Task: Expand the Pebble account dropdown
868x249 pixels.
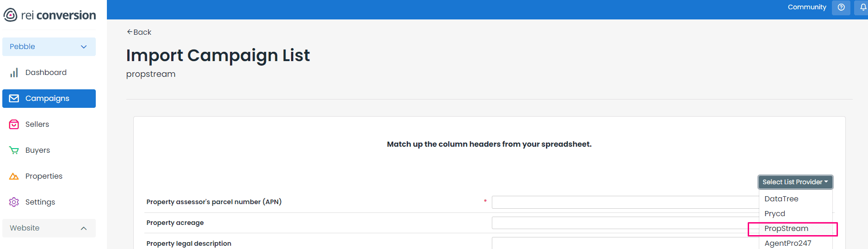Action: tap(49, 47)
